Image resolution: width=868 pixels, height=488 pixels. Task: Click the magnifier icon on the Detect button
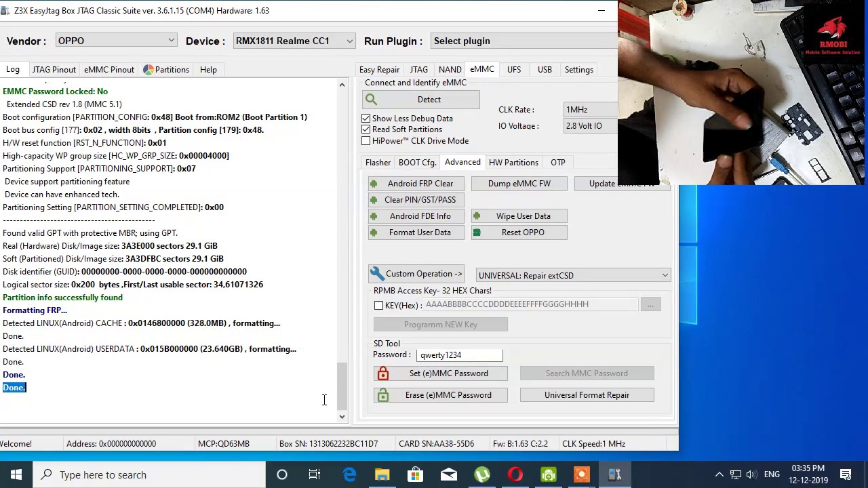click(x=371, y=100)
